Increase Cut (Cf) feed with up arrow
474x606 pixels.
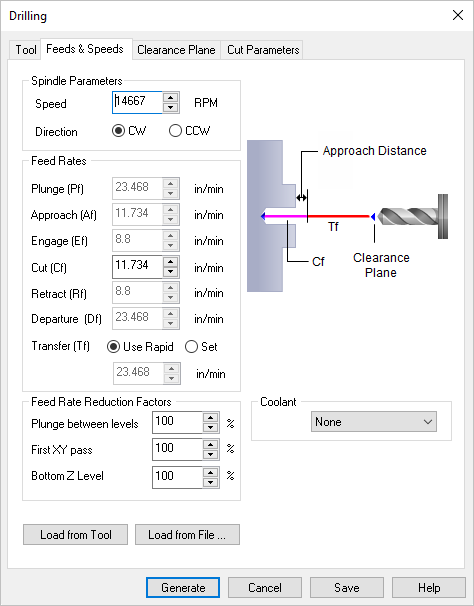click(171, 262)
